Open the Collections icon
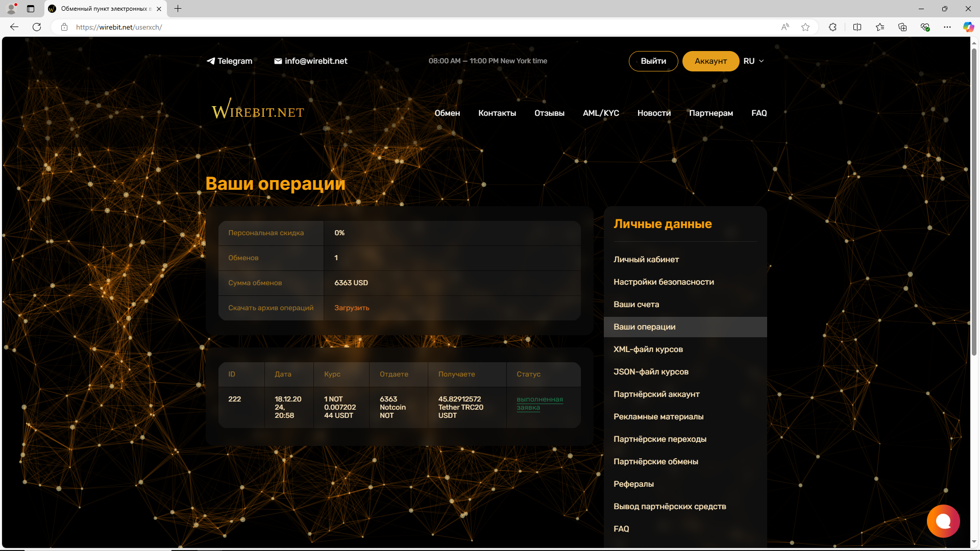This screenshot has height=551, width=980. [x=902, y=27]
